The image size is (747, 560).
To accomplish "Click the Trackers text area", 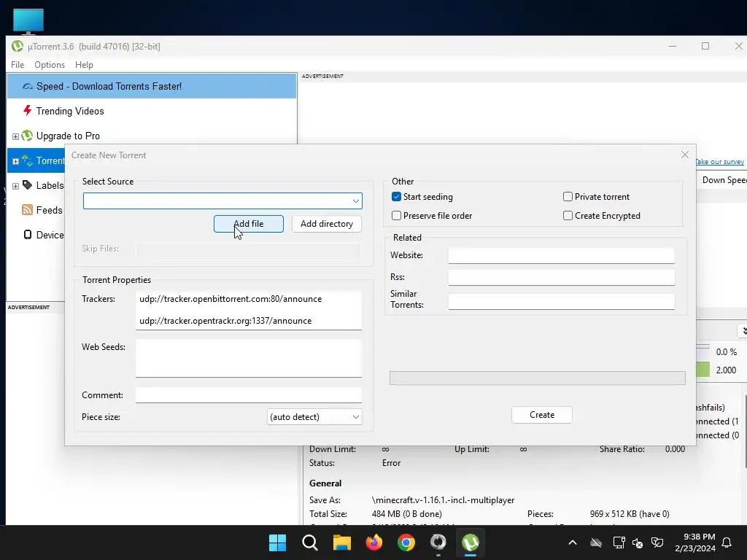I will (249, 311).
